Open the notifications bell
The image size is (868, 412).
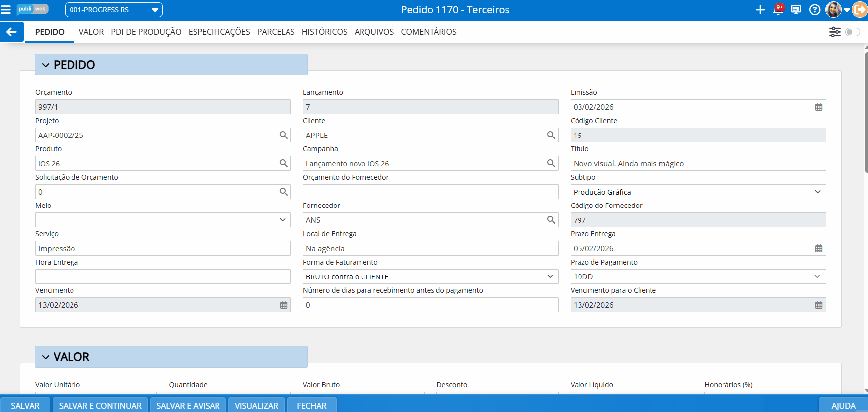pyautogui.click(x=778, y=10)
